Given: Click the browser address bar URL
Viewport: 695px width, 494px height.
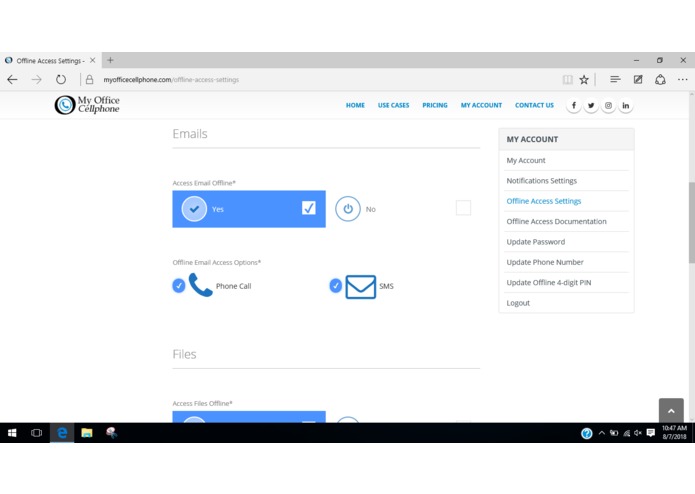Looking at the screenshot, I should point(171,80).
